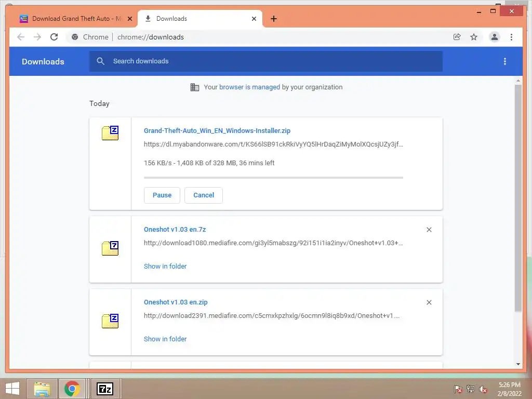
Task: Open the Downloads page more actions menu
Action: tap(505, 61)
